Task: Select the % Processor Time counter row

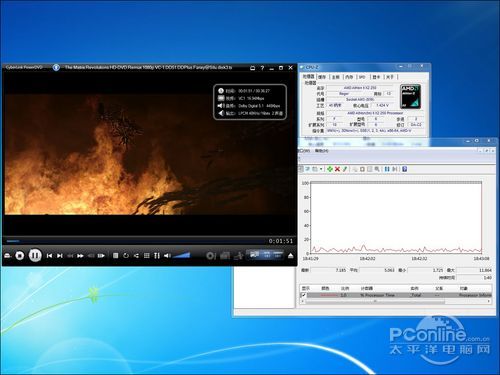Action: click(x=396, y=295)
